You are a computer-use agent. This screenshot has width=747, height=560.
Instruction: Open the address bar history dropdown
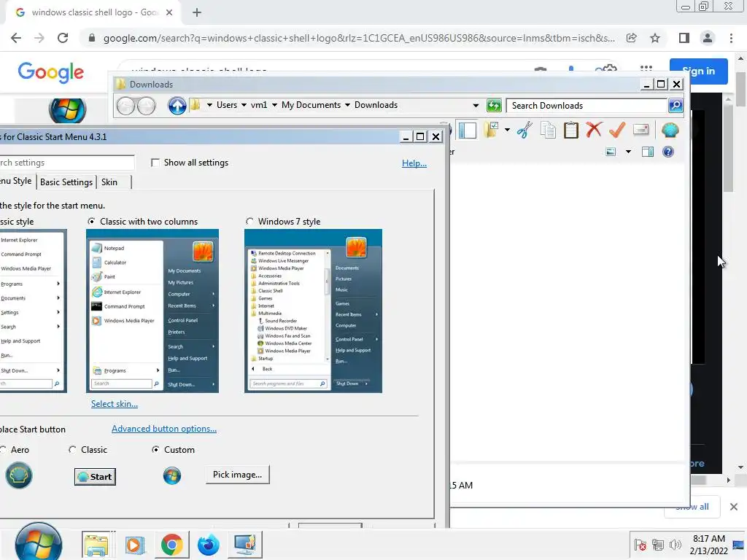(x=476, y=106)
